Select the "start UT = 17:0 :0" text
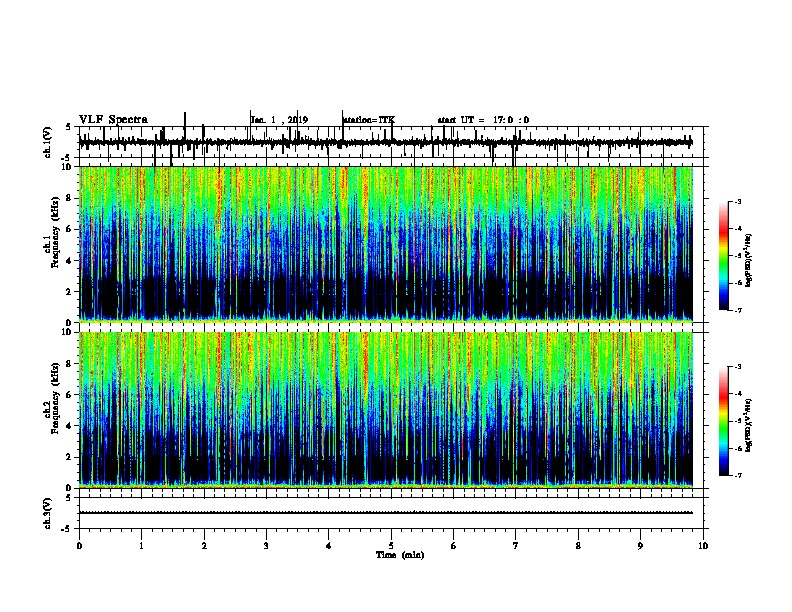The width and height of the screenshot is (792, 612). coord(483,120)
